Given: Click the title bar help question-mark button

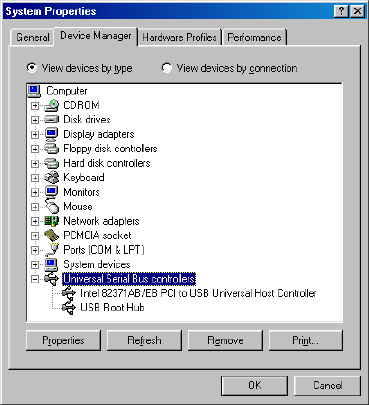Looking at the screenshot, I should tap(341, 11).
